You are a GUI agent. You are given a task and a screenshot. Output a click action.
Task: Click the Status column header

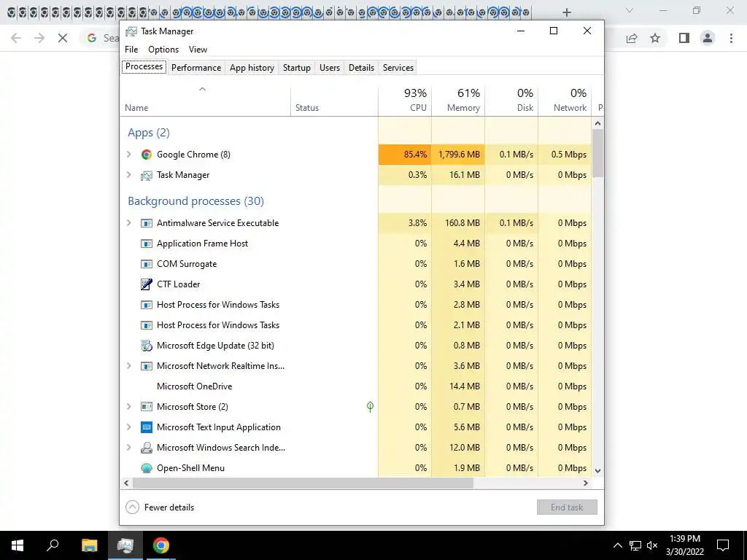coord(334,101)
